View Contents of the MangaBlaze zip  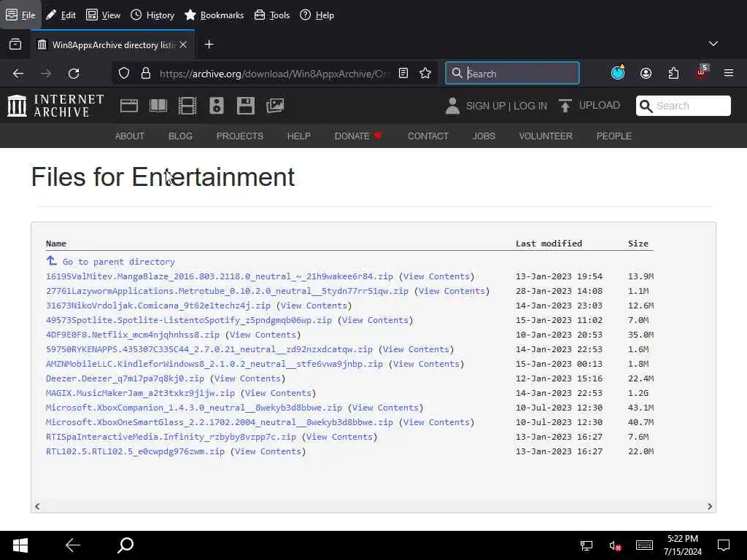[436, 276]
